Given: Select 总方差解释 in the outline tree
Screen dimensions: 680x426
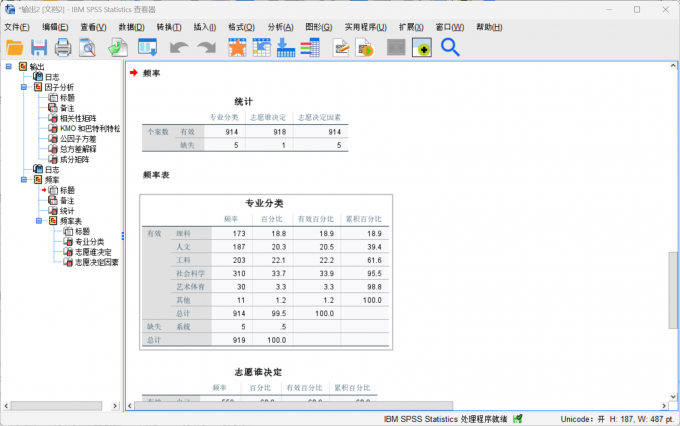Looking at the screenshot, I should click(x=78, y=149).
